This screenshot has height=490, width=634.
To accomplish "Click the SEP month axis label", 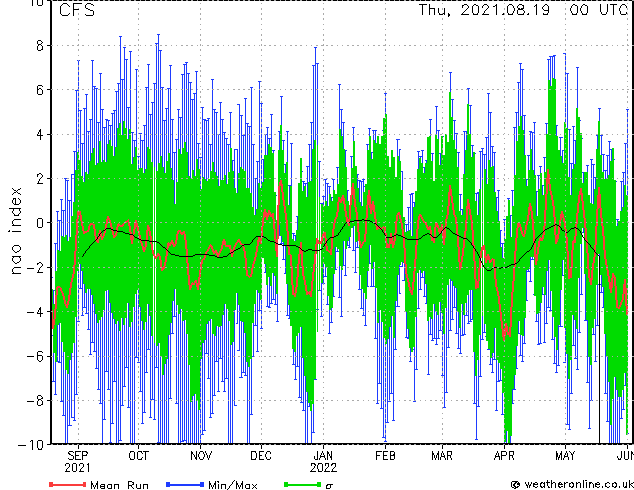I will click(x=77, y=456).
